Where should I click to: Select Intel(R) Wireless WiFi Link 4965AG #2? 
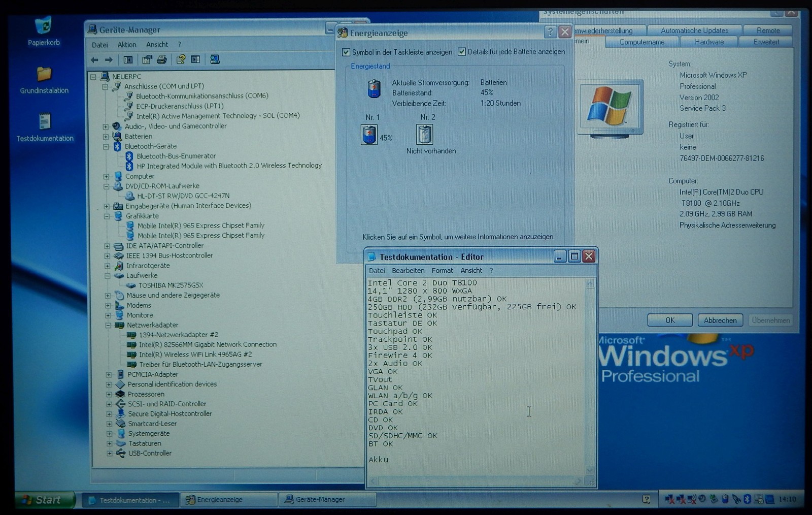point(195,355)
